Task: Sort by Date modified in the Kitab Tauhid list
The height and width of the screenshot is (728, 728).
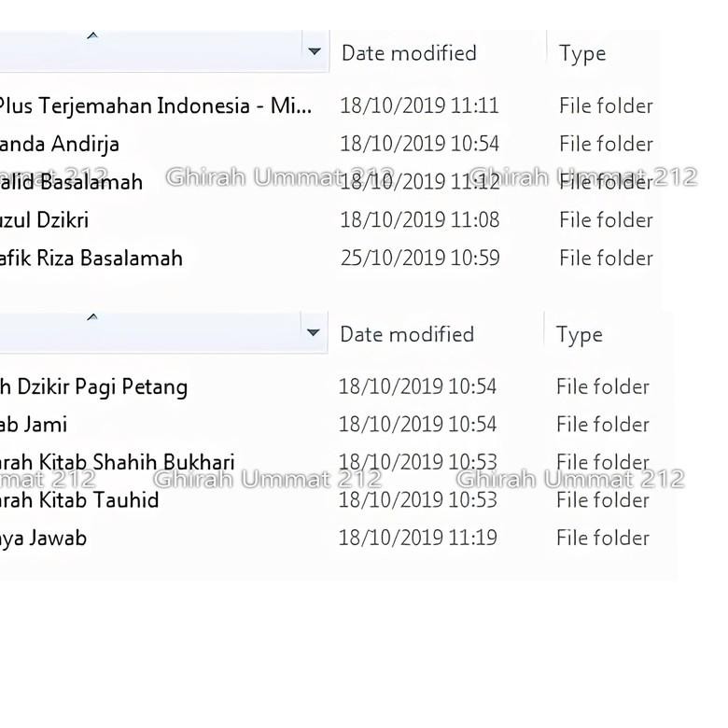Action: pyautogui.click(x=407, y=334)
